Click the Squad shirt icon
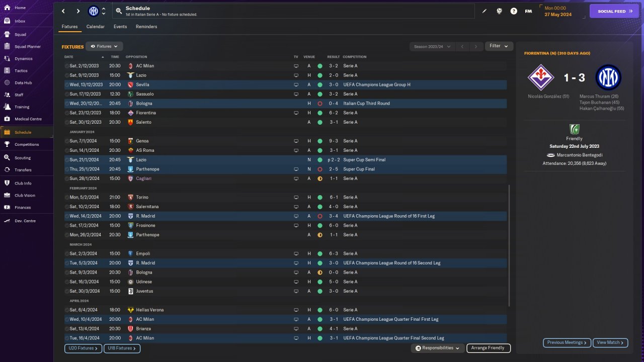Image resolution: width=644 pixels, height=362 pixels. [x=7, y=35]
